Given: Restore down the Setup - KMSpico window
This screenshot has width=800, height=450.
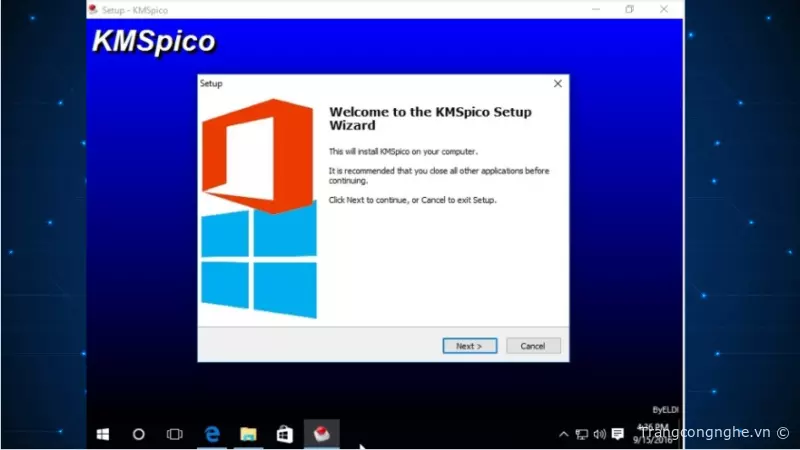Looking at the screenshot, I should (629, 9).
